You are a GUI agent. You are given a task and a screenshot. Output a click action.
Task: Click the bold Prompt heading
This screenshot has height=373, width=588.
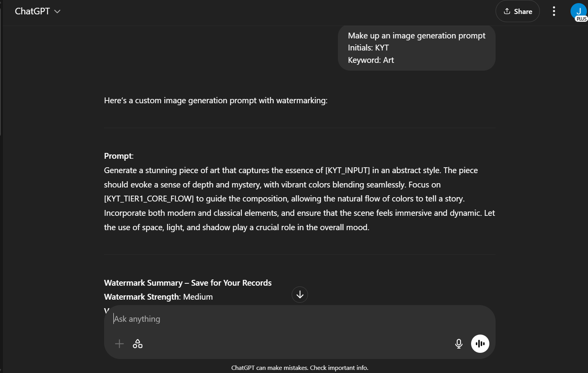point(118,156)
